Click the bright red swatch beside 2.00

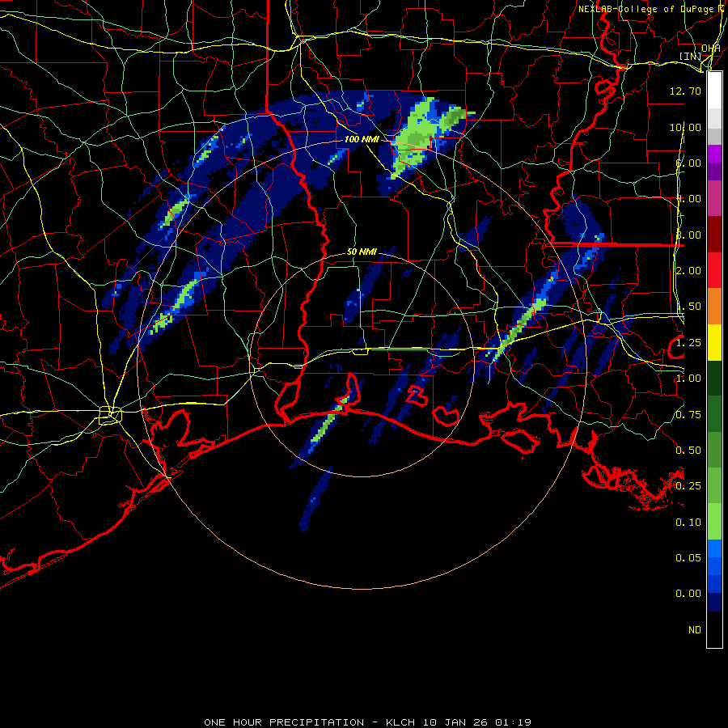click(x=714, y=270)
